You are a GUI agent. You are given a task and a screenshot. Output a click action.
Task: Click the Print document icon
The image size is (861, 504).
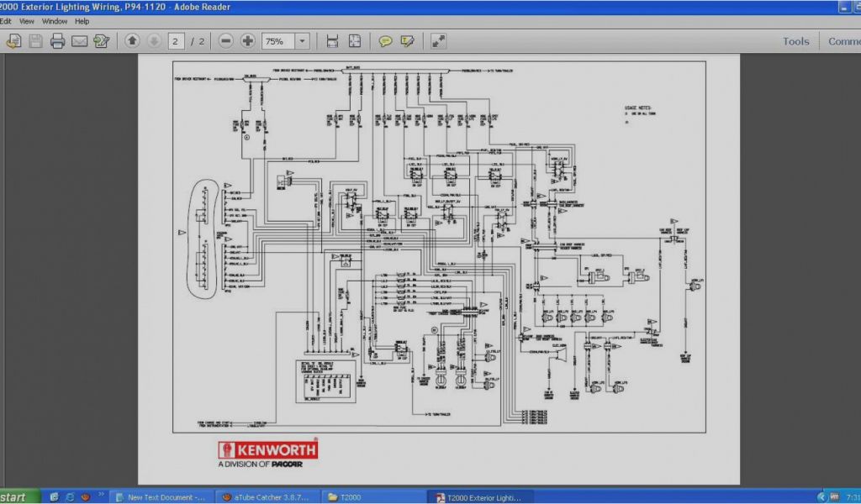coord(57,40)
